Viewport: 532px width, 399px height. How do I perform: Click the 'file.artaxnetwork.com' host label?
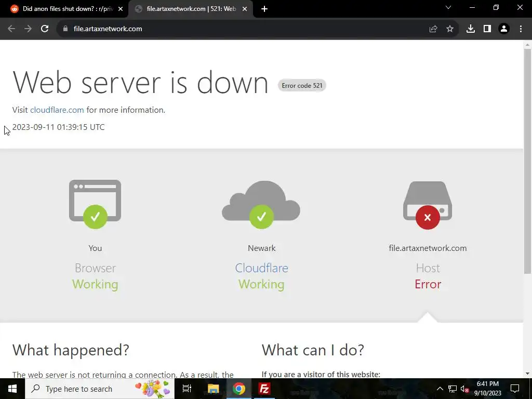[x=428, y=248]
